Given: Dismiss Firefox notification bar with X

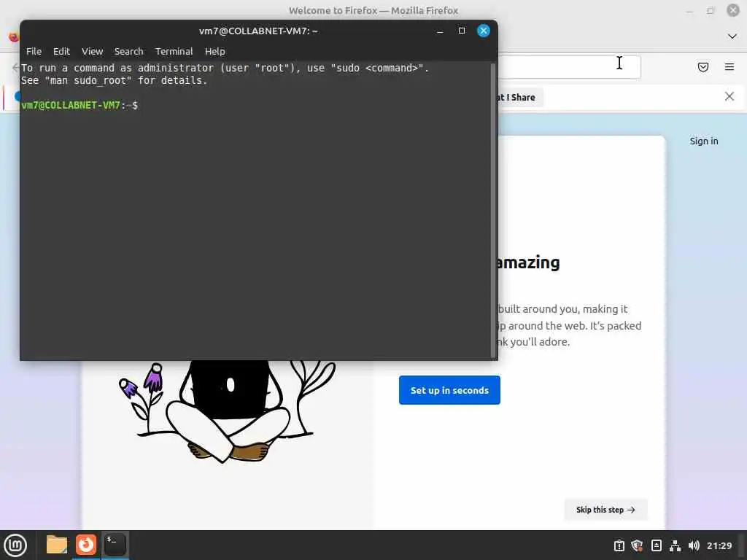Looking at the screenshot, I should pyautogui.click(x=729, y=97).
